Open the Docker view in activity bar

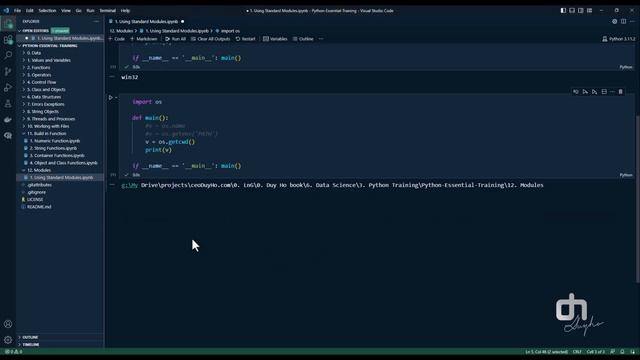[8, 120]
